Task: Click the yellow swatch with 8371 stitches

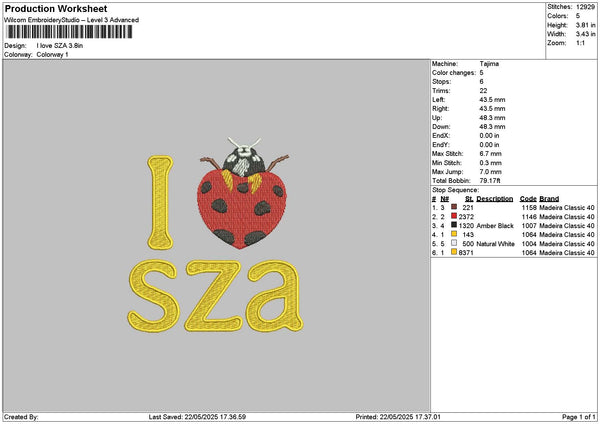Action: coord(454,252)
